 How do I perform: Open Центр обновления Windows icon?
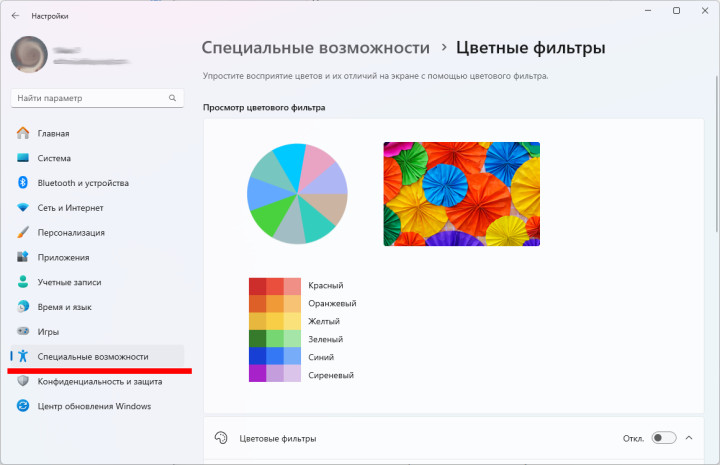pos(23,406)
